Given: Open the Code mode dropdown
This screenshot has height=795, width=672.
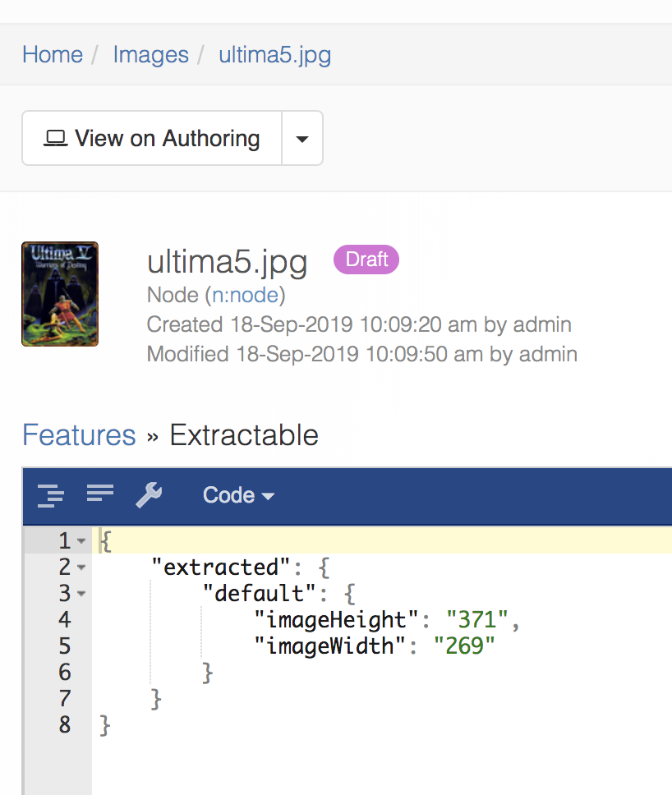Looking at the screenshot, I should pyautogui.click(x=237, y=495).
